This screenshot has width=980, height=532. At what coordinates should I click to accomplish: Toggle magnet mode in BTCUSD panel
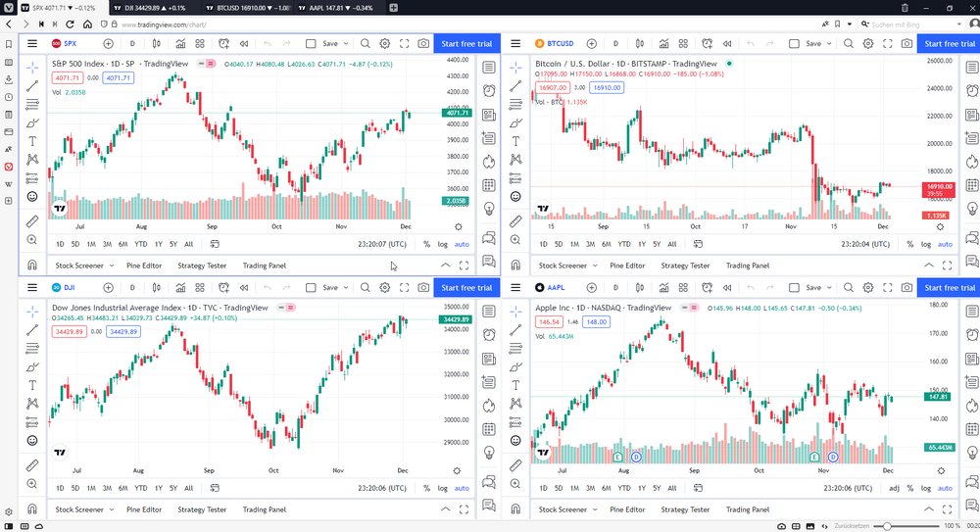click(515, 266)
